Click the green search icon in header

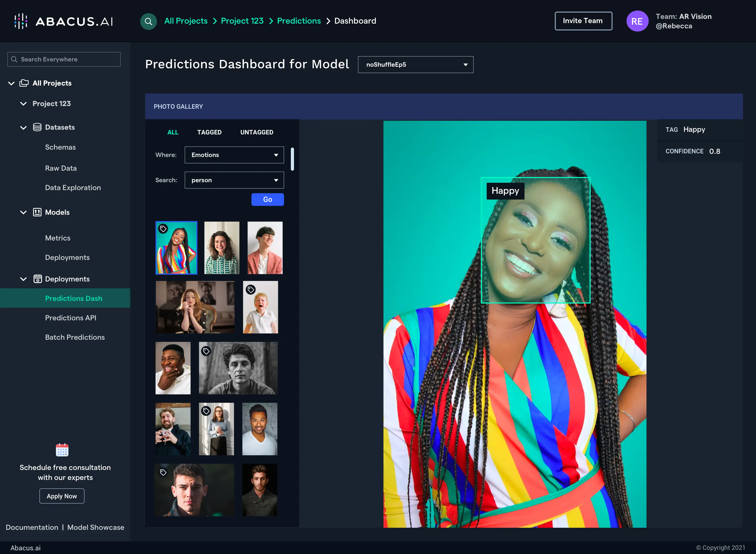point(148,22)
